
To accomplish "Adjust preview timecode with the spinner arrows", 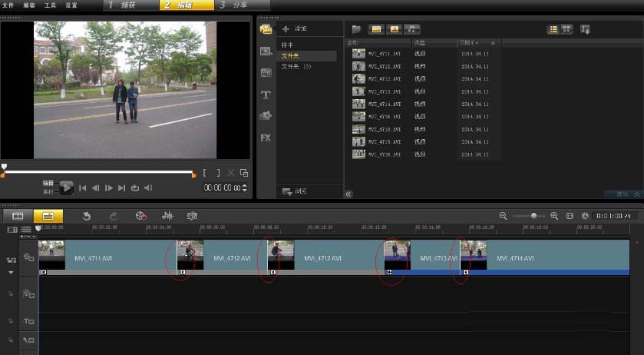I will (245, 188).
